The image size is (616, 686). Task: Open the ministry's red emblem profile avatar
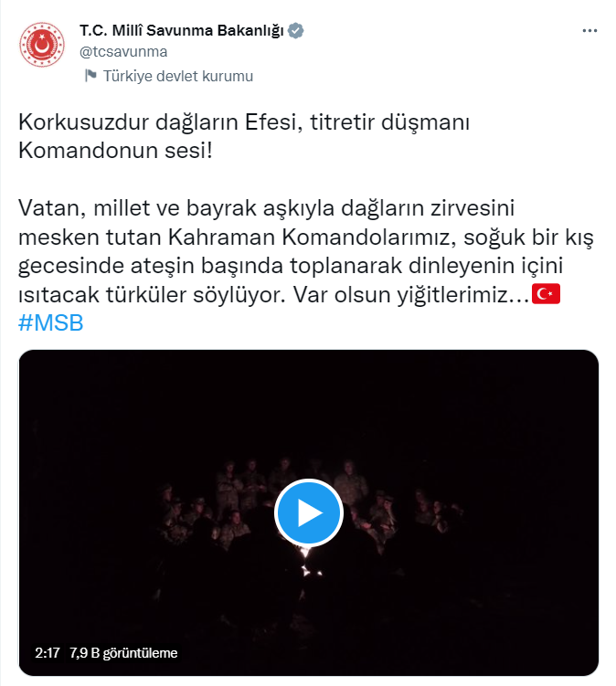(x=42, y=45)
